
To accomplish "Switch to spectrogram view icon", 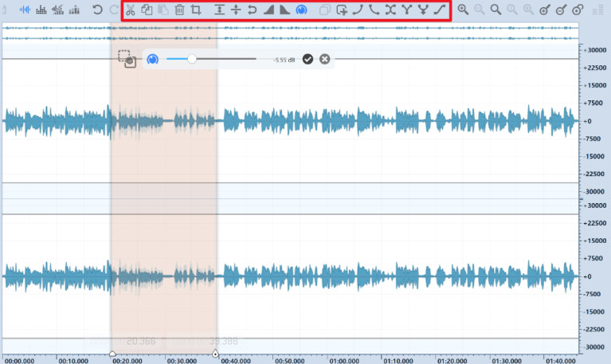I will coord(41,10).
